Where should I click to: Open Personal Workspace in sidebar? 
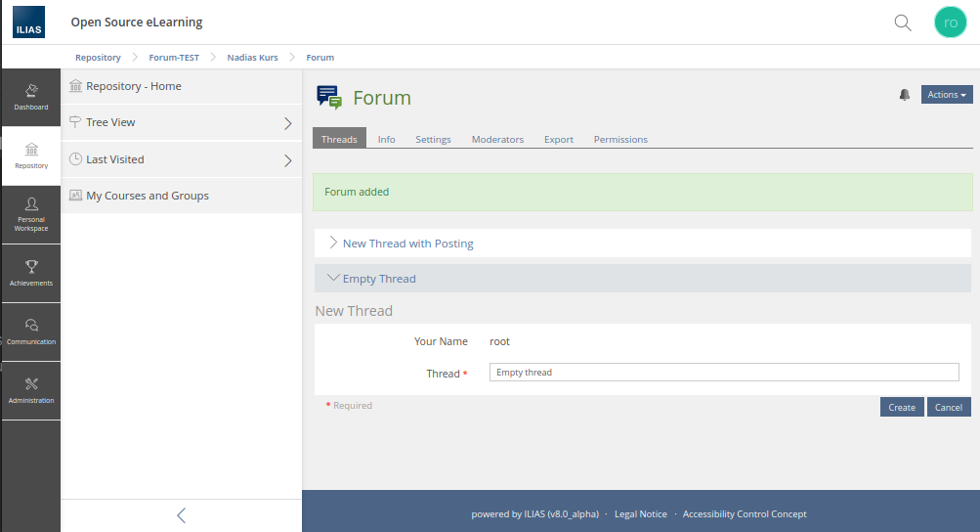click(31, 214)
